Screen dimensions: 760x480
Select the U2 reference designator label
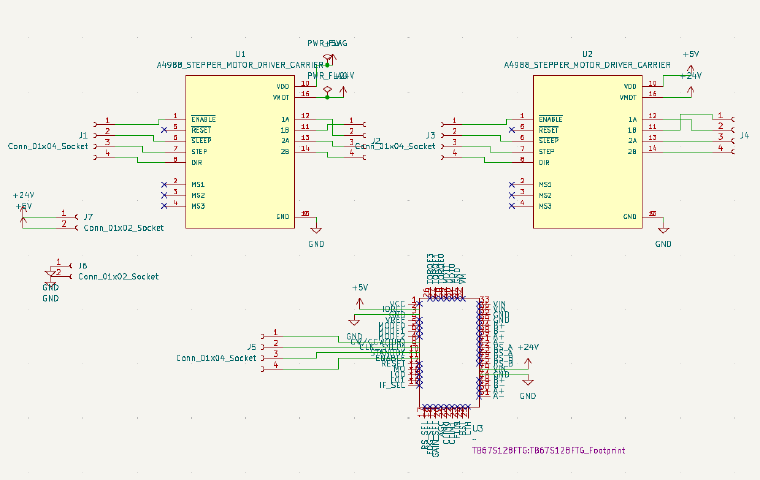[587, 54]
